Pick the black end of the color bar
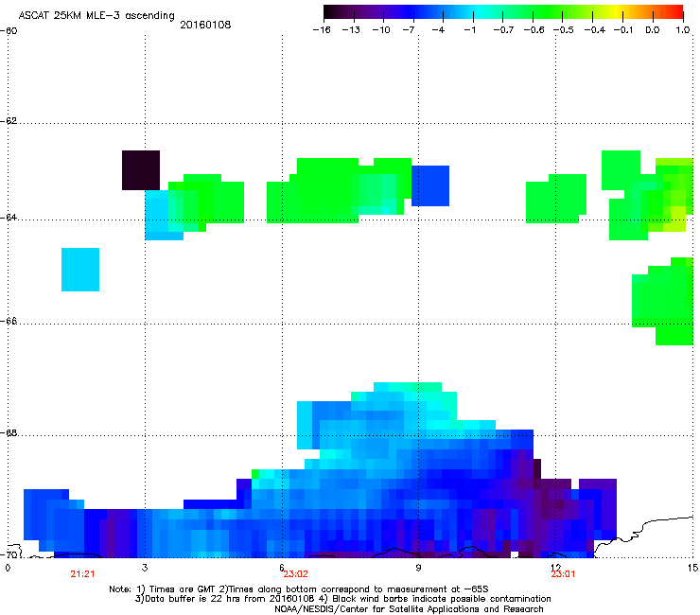 329,12
